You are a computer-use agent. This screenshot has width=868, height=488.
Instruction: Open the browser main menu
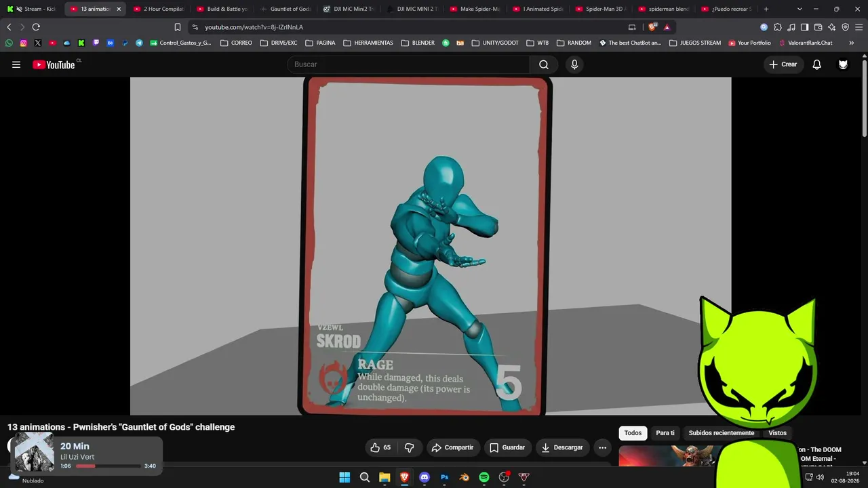point(859,27)
